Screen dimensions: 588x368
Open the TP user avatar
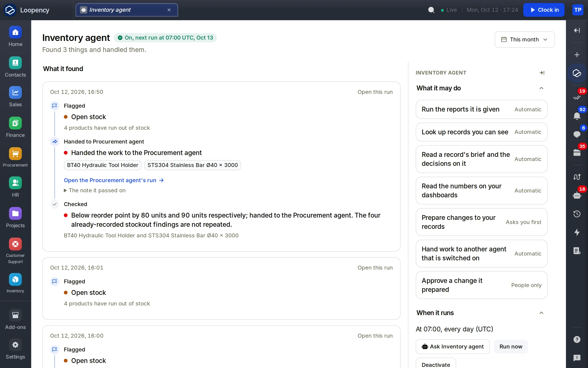[x=578, y=10]
